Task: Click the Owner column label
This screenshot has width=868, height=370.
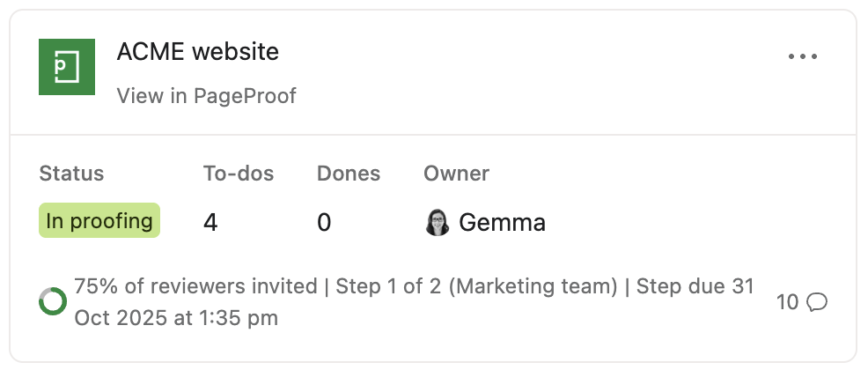Action: (457, 174)
